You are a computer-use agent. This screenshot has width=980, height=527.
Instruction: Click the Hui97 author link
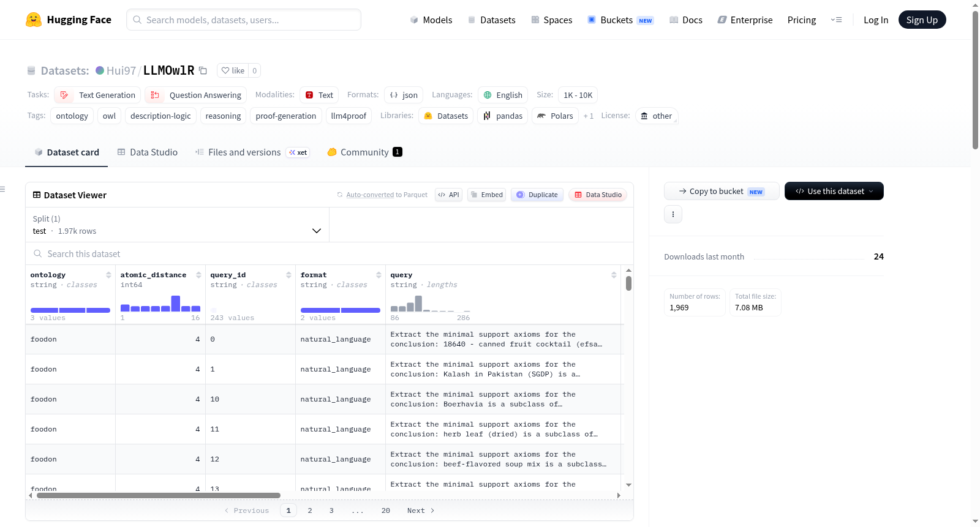pos(121,70)
